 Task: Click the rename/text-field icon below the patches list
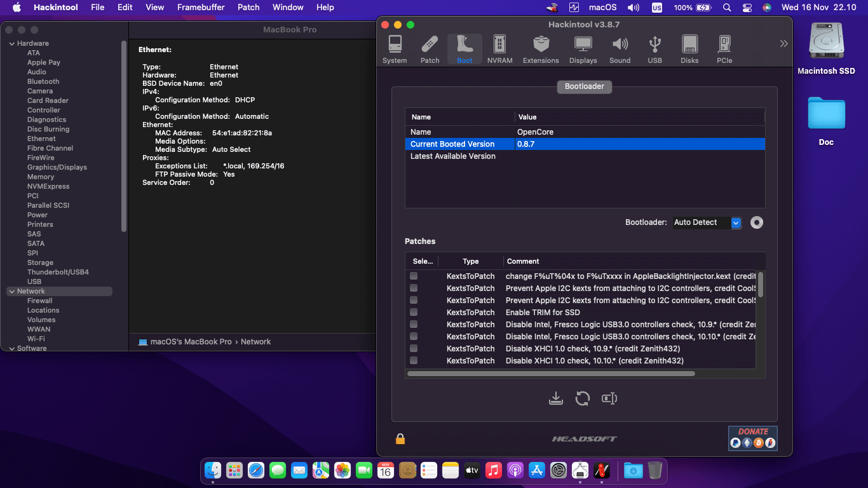[609, 398]
